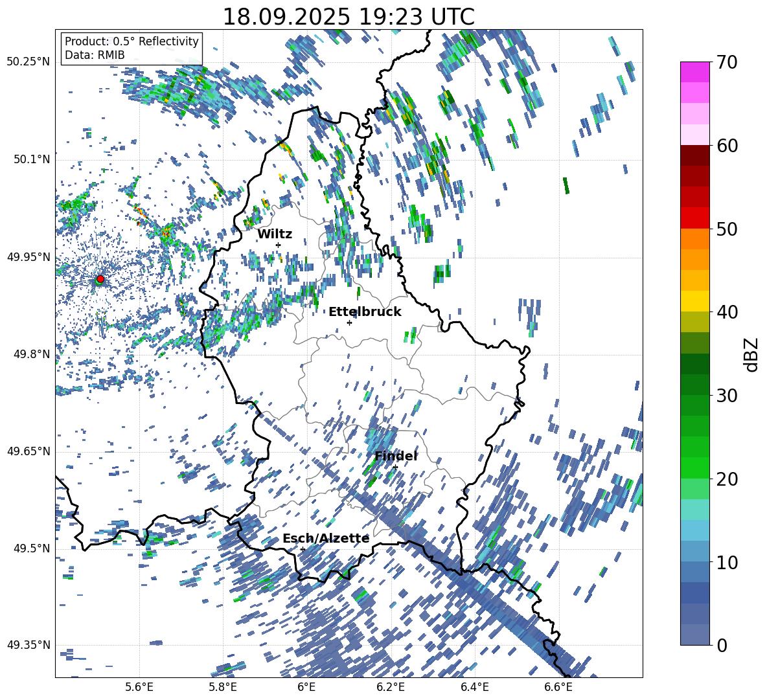The height and width of the screenshot is (700, 767).
Task: Click the 'Product: 0.5° Reflectivity' text
Action: [x=132, y=41]
